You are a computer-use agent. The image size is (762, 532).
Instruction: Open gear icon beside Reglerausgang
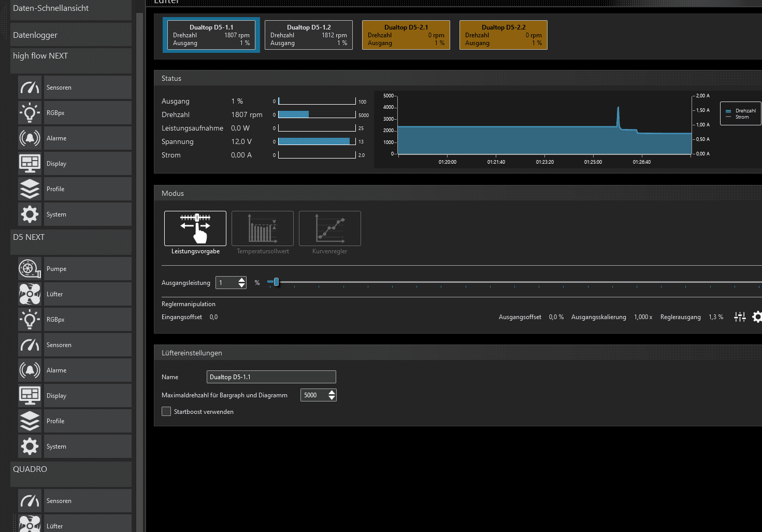(x=757, y=317)
